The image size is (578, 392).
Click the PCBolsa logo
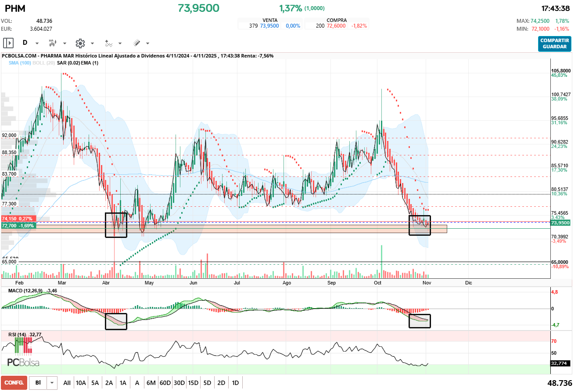point(23,363)
